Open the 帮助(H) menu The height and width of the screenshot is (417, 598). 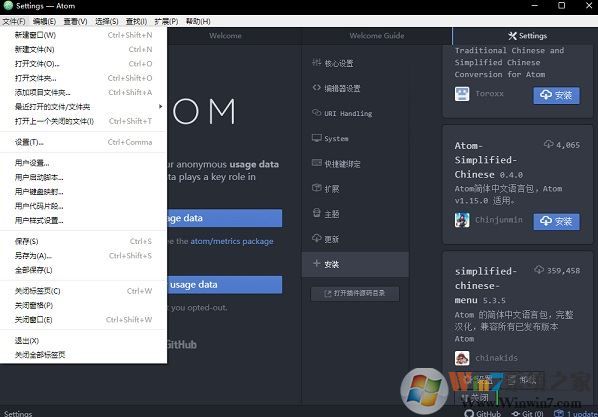click(198, 21)
